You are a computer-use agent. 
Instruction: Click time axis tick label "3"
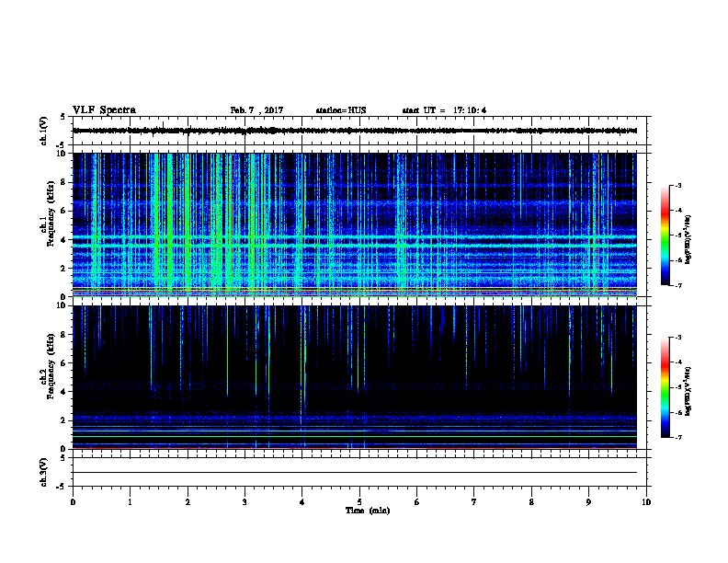245,502
